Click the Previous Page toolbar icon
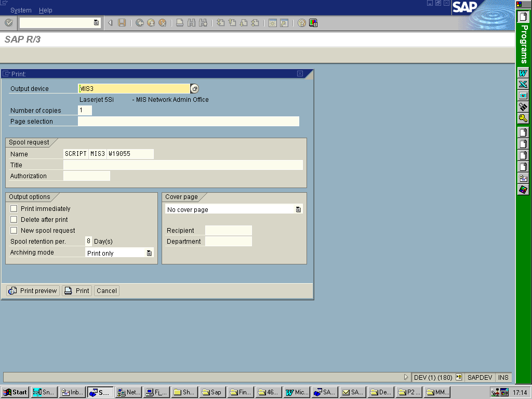Screen dimensions: 532x399 (x=232, y=23)
